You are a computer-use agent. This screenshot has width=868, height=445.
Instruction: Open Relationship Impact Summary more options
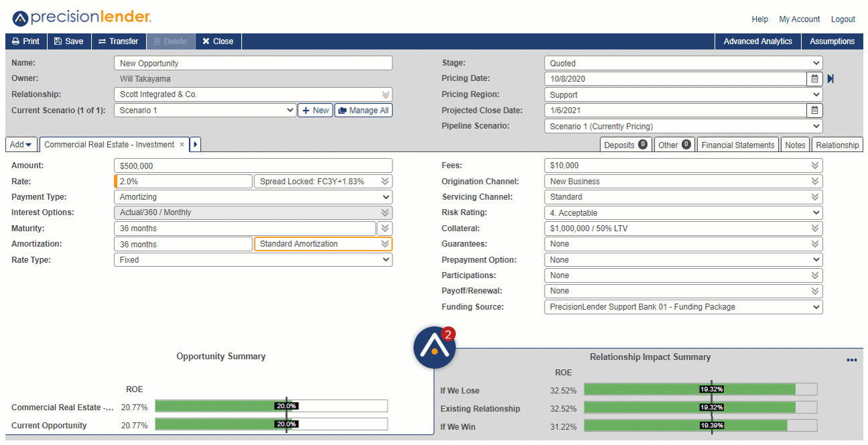pyautogui.click(x=851, y=360)
